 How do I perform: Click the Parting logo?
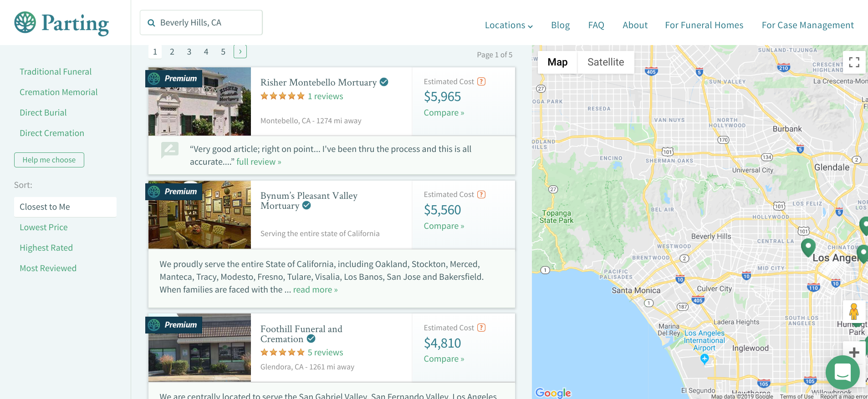tap(61, 23)
